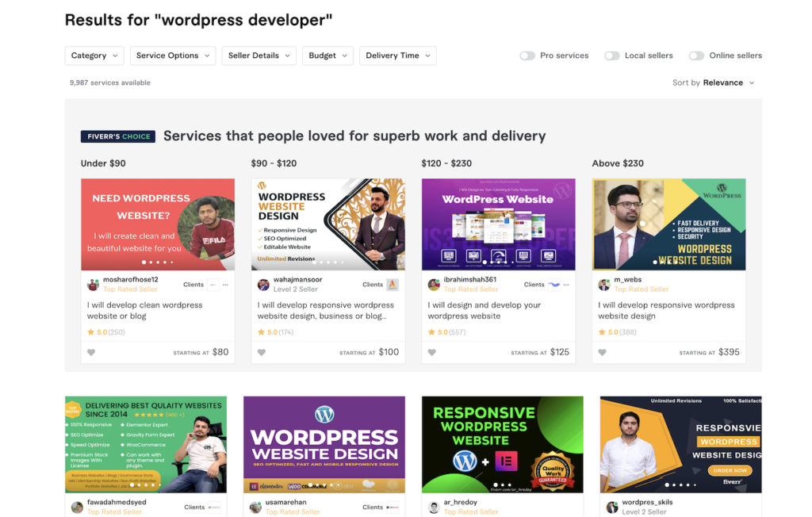Open the Category filter dropdown
Image resolution: width=812 pixels, height=517 pixels.
click(94, 56)
